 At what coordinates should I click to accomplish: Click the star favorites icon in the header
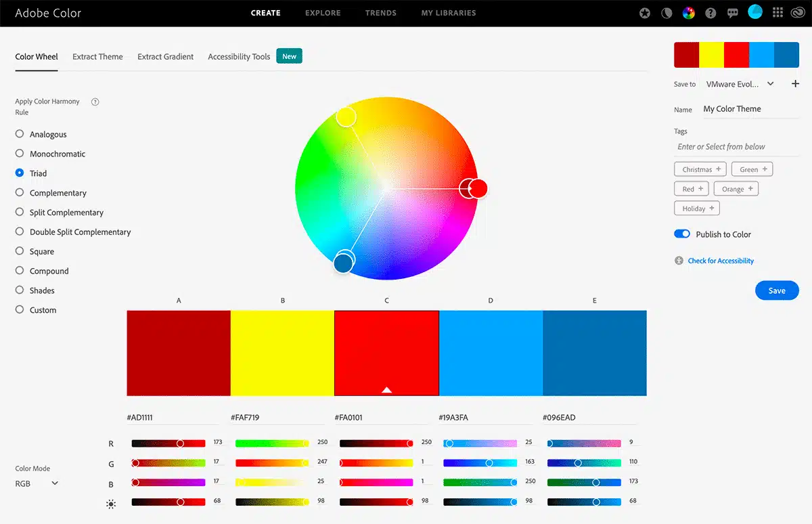point(644,13)
